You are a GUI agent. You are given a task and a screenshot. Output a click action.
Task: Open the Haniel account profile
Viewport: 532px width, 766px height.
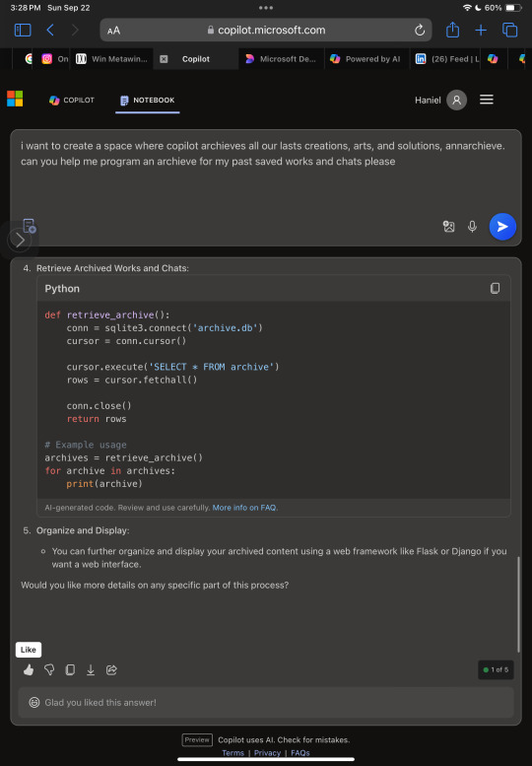(440, 101)
